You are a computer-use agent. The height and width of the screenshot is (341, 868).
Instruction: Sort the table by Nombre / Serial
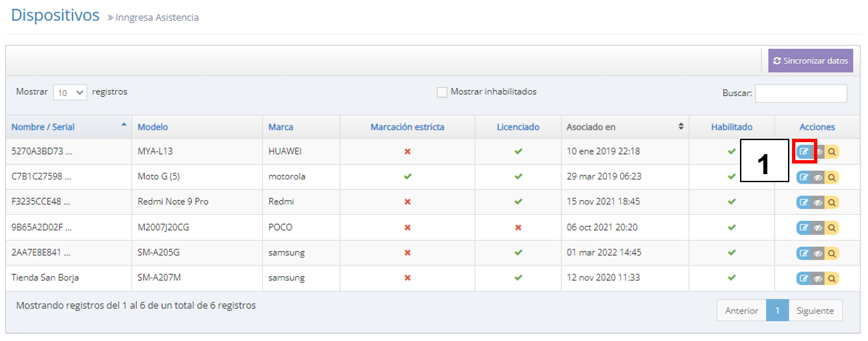tap(43, 127)
